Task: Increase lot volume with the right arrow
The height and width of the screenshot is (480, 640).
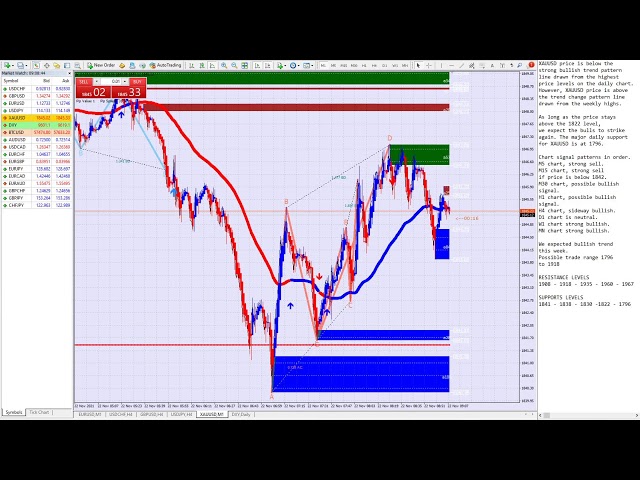Action: pos(124,81)
